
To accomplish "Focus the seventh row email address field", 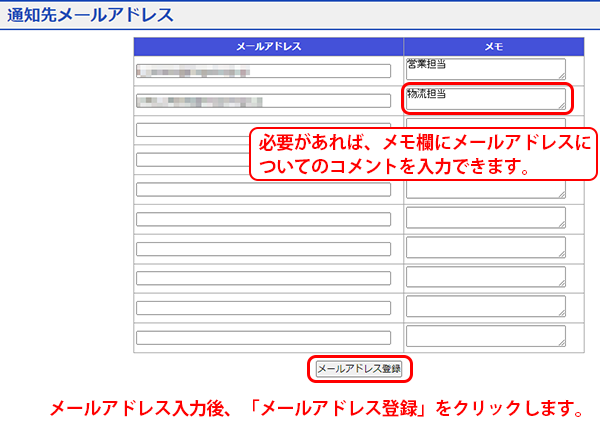I will (263, 248).
